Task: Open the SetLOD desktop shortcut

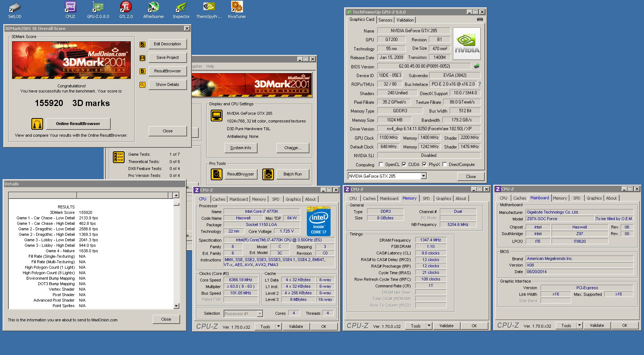Action: (x=15, y=10)
